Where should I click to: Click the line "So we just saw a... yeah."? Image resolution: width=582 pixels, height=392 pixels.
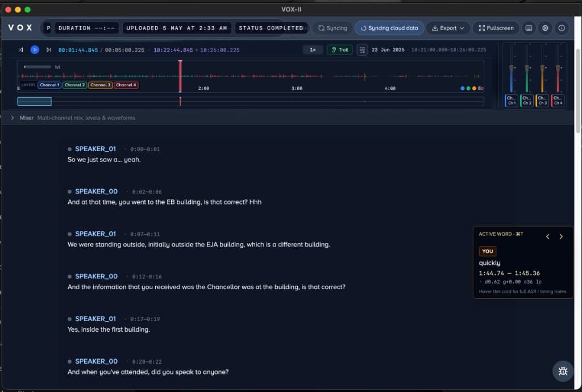[x=104, y=160]
